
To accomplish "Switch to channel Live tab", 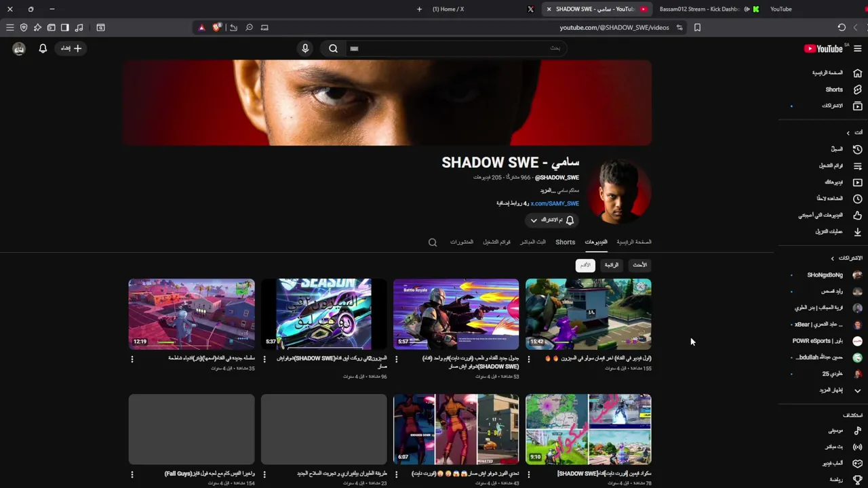I will click(x=532, y=242).
